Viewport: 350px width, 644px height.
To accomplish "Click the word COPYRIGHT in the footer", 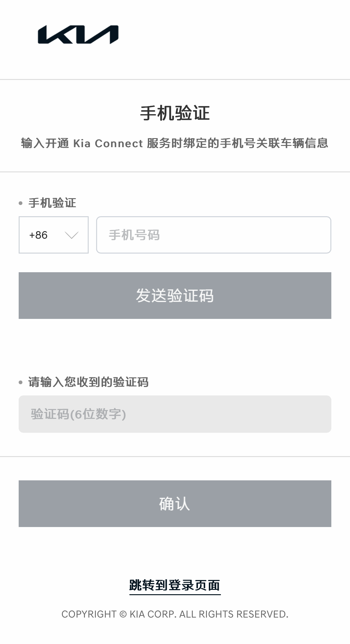I will (x=89, y=614).
